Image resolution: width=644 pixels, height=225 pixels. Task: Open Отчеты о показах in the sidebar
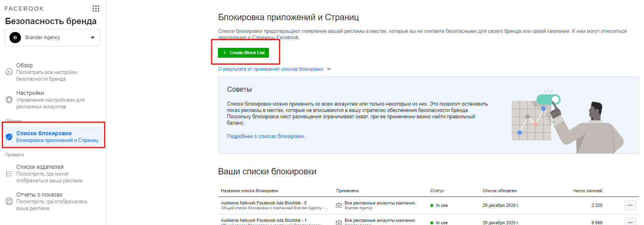39,195
